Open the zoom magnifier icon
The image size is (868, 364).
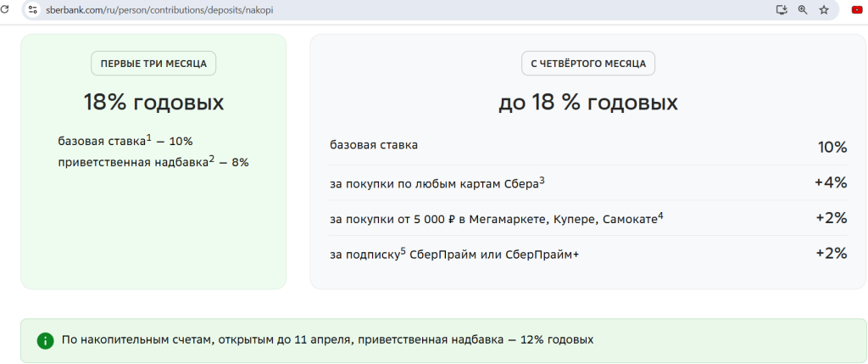point(803,9)
